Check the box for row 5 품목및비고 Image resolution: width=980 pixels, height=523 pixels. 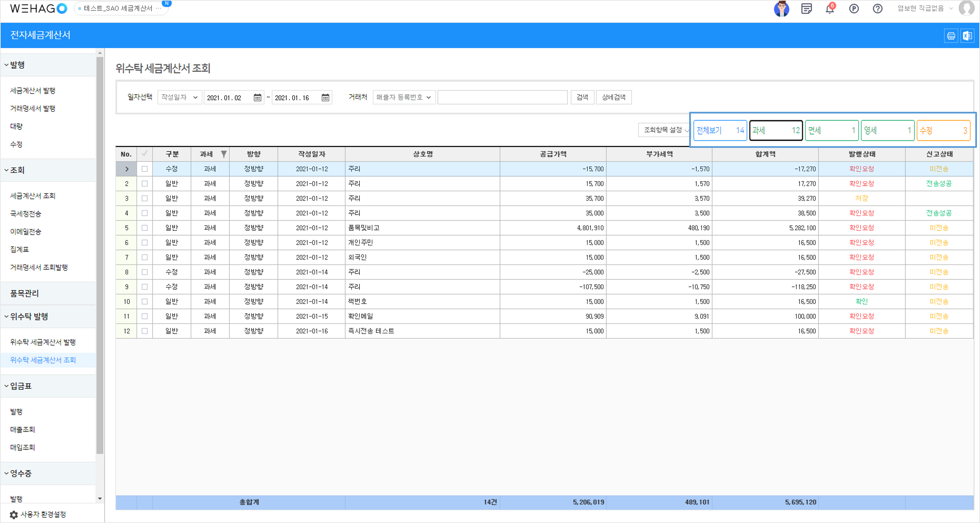pos(145,228)
